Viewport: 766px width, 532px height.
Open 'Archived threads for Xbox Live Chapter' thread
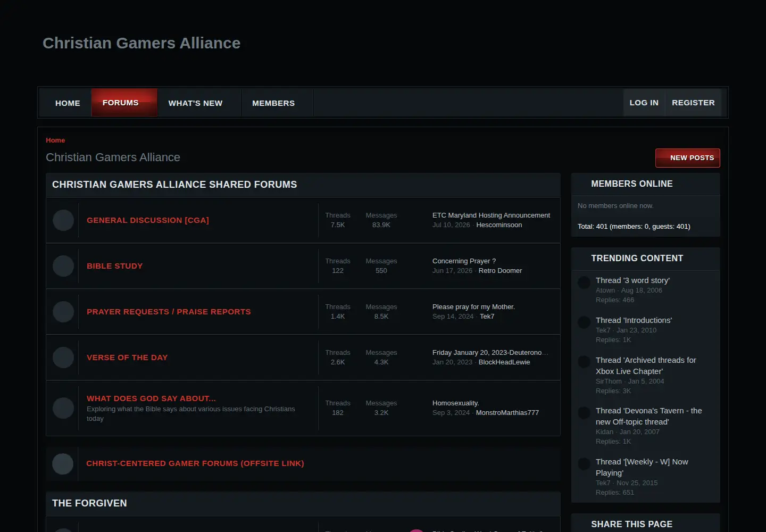tap(646, 365)
